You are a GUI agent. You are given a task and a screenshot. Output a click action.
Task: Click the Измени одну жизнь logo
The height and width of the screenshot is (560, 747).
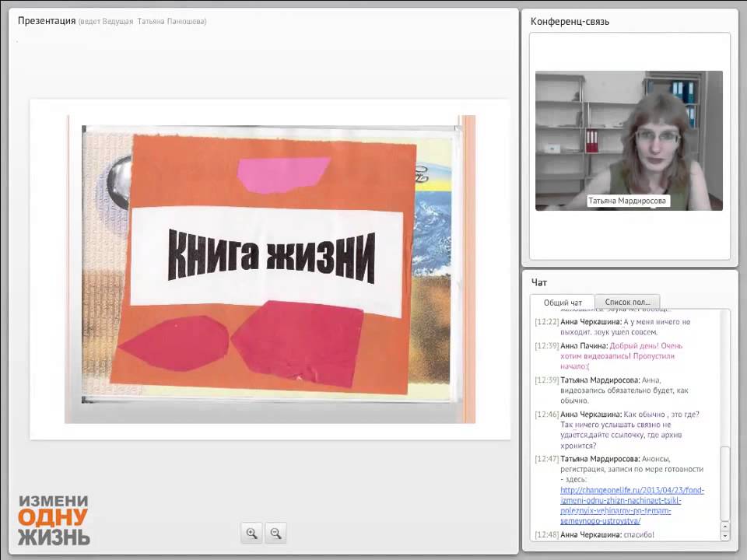click(x=54, y=520)
